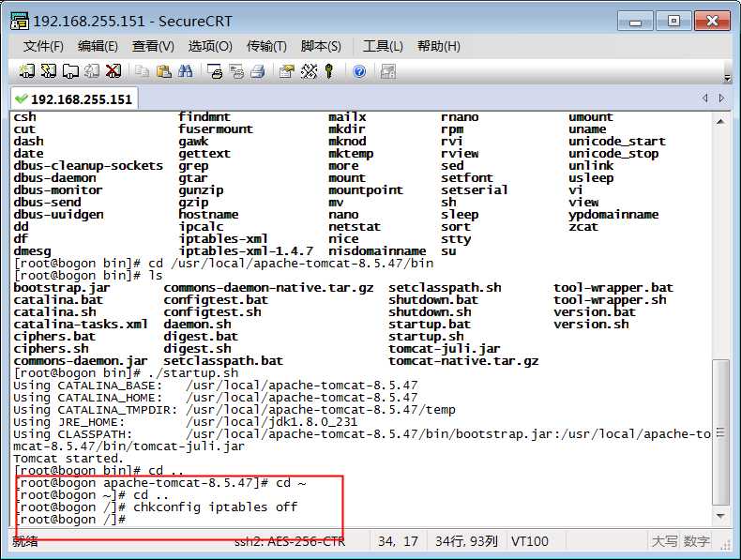Click the grayed Reconnect icon

[92, 71]
